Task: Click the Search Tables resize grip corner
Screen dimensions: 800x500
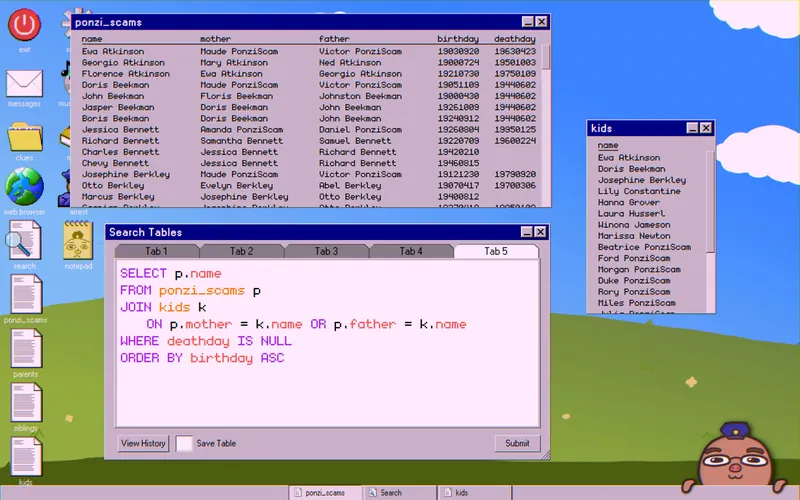Action: coord(545,455)
